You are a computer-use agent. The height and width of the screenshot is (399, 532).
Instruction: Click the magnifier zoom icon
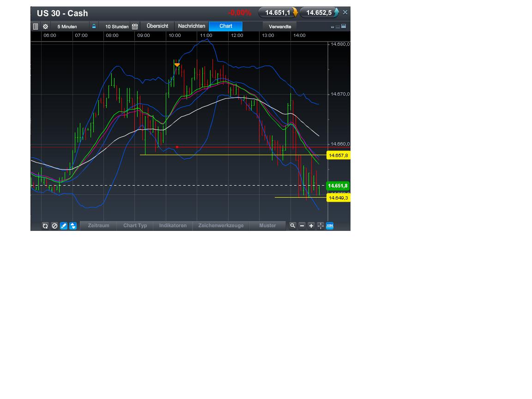[292, 226]
